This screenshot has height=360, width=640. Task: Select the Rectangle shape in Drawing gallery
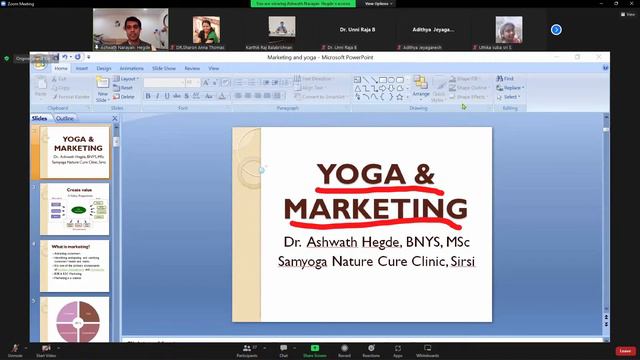[382, 80]
